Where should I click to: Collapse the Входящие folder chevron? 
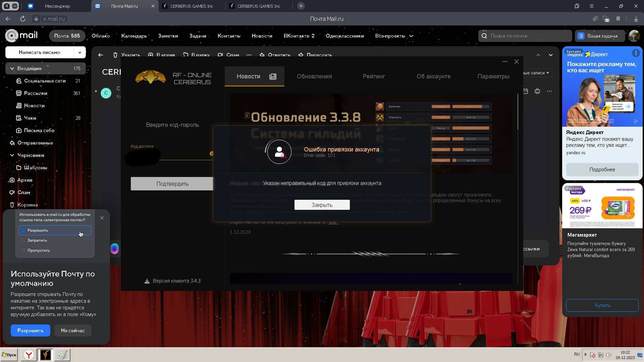click(12, 68)
